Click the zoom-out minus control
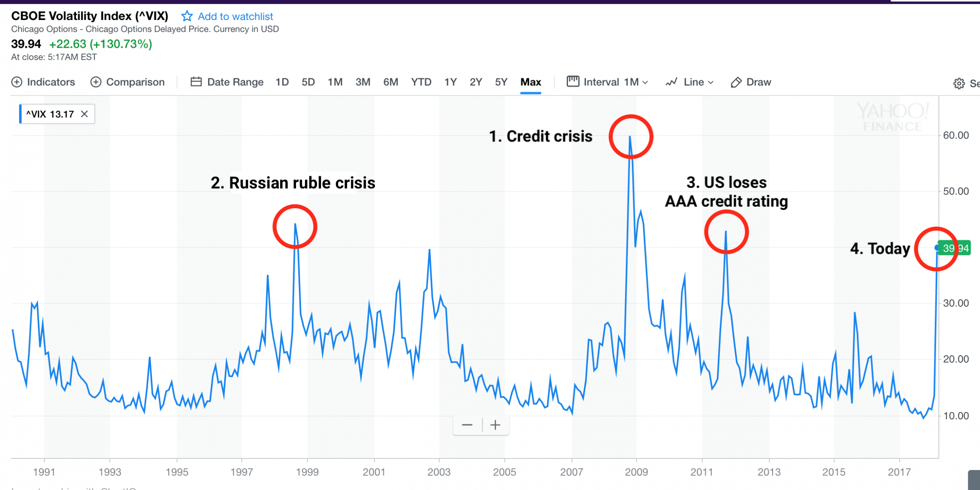Viewport: 980px width, 490px height. point(467,425)
